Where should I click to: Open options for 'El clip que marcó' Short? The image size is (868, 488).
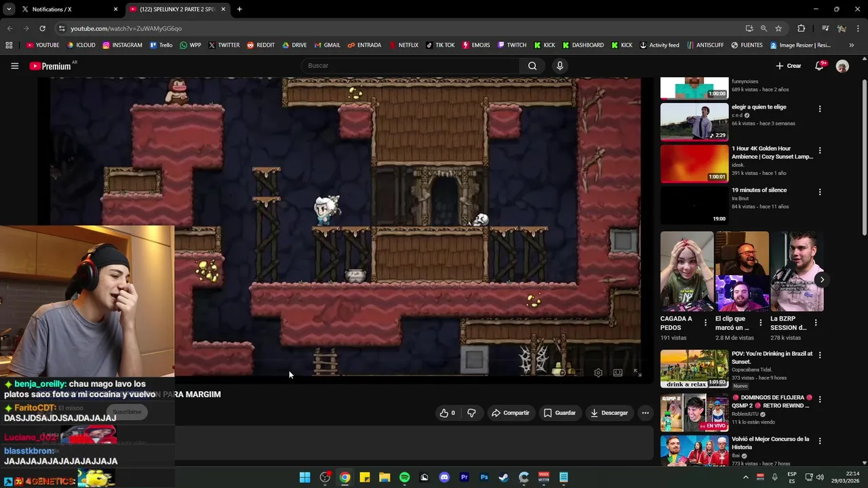coord(760,323)
